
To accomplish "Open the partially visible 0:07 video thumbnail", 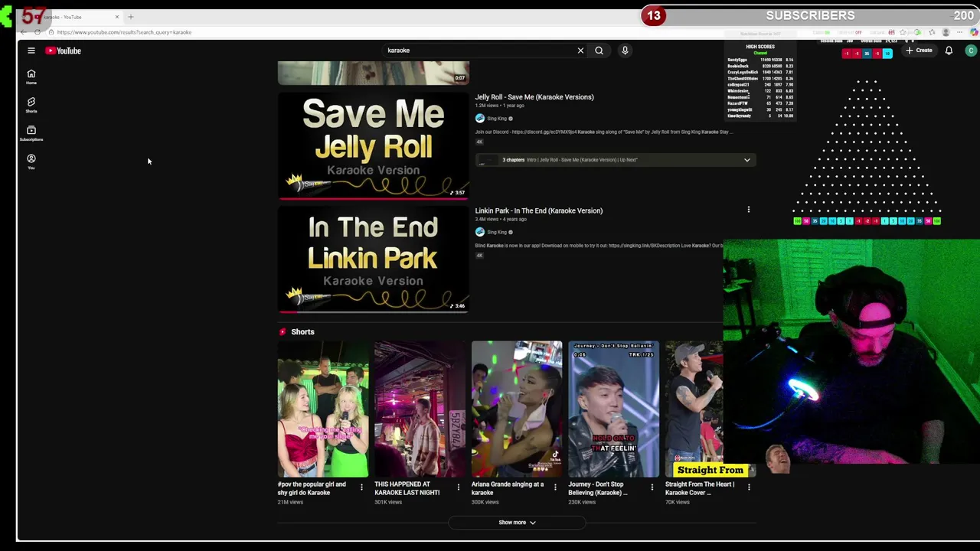I will pyautogui.click(x=374, y=73).
